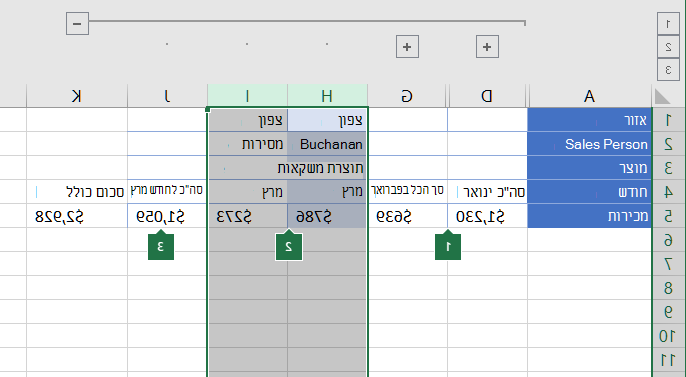Image resolution: width=686 pixels, height=377 pixels.
Task: Select column J header
Action: tap(167, 96)
